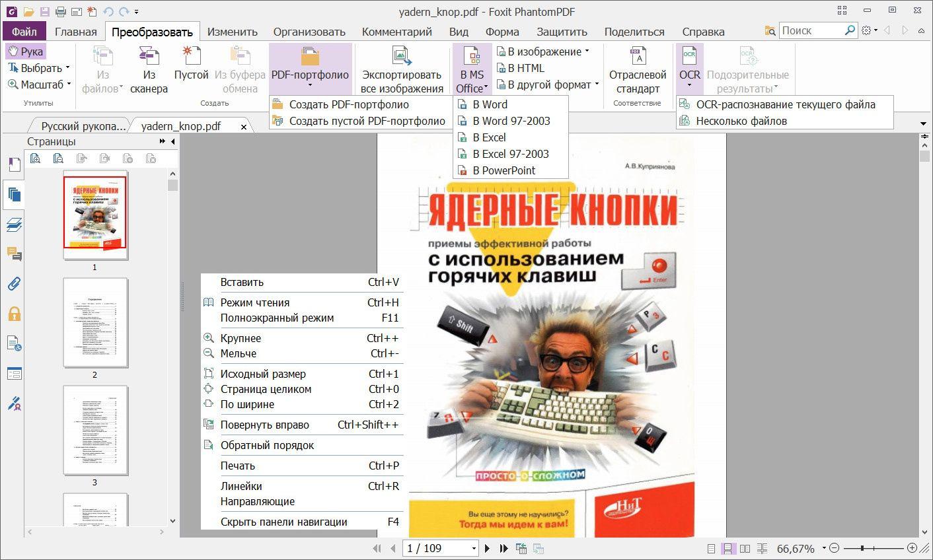Viewport: 933px width, 560px height.
Task: Select page 2 thumbnail
Action: point(95,323)
